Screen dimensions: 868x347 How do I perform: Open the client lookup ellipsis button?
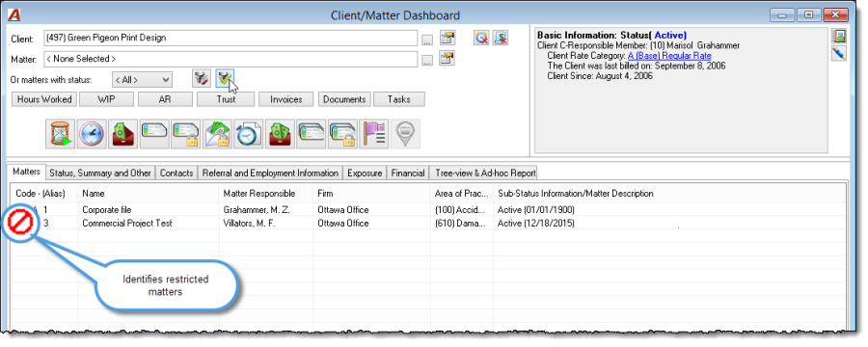427,39
